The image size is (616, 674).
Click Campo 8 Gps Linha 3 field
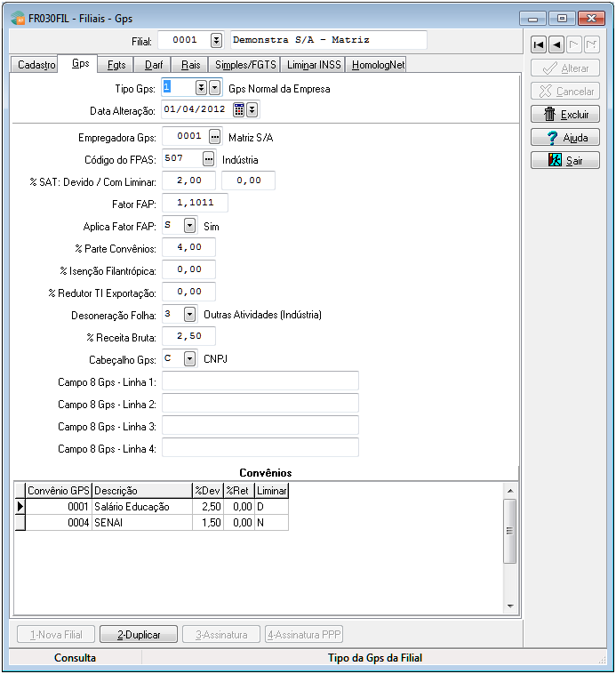(260, 426)
